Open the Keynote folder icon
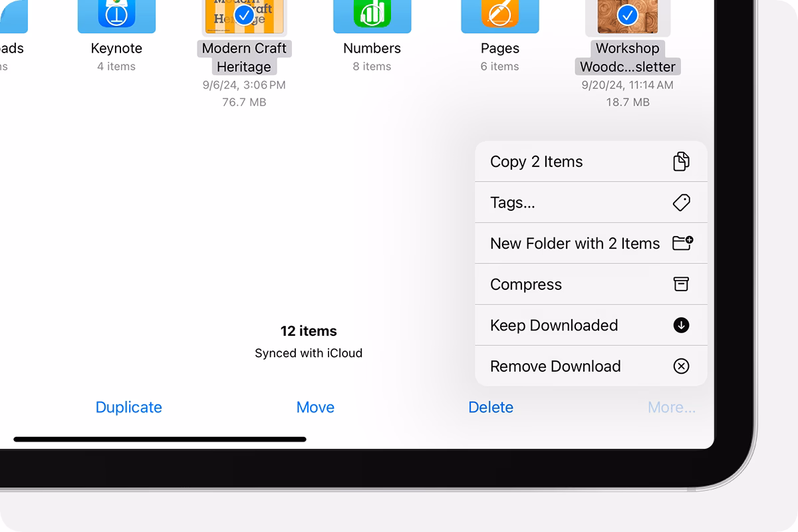Viewport: 798px width, 532px height. click(x=116, y=16)
